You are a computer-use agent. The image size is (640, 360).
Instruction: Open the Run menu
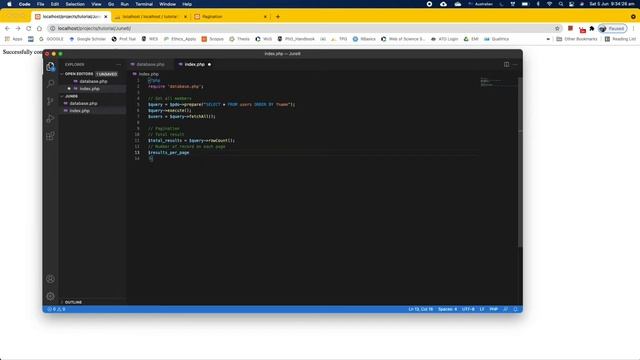pyautogui.click(x=124, y=4)
